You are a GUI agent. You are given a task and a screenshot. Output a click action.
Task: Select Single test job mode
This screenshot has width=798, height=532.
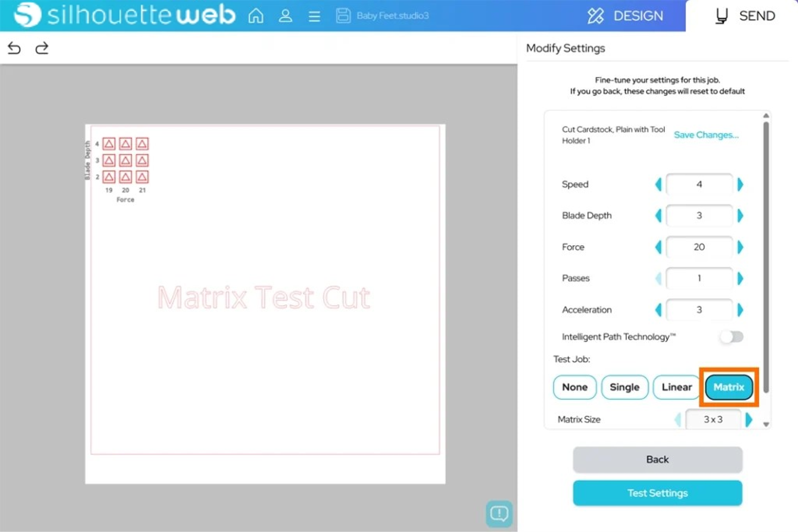coord(625,387)
